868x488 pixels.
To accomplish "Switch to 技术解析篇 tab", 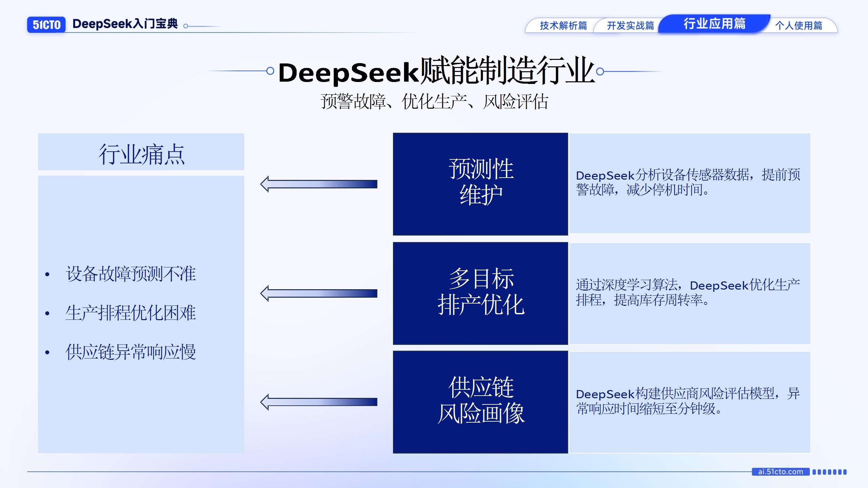I will pyautogui.click(x=563, y=26).
